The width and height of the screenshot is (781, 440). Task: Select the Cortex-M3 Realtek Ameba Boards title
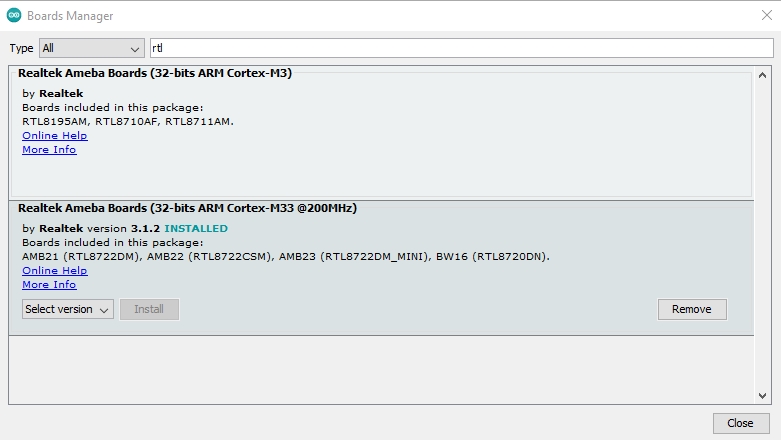pos(155,73)
